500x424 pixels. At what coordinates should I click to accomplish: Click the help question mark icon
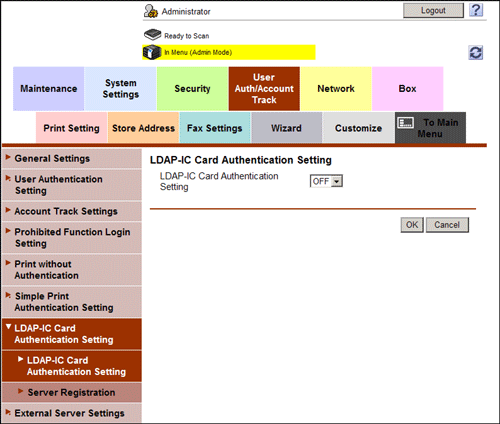476,10
